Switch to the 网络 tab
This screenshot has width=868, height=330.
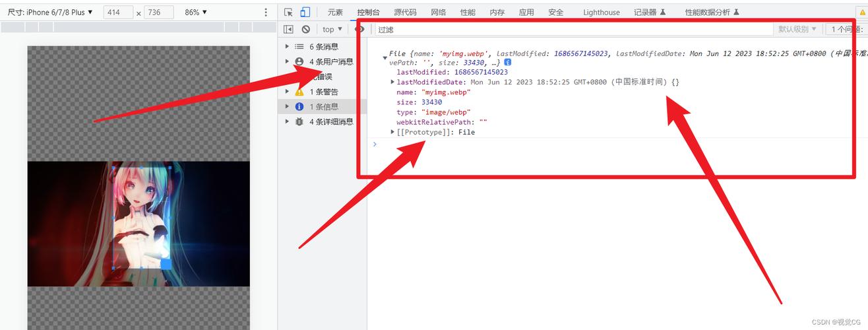point(439,12)
